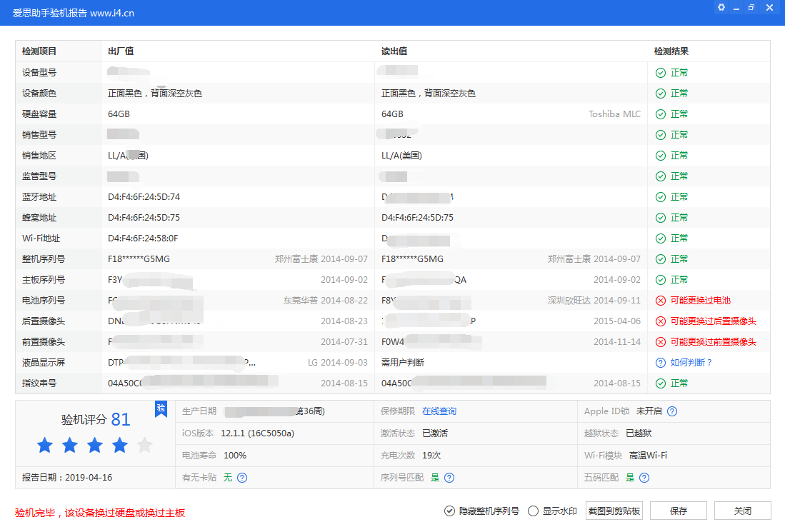Click the fourth star in the rating row
Viewport: 785px width, 532px height.
click(x=119, y=445)
